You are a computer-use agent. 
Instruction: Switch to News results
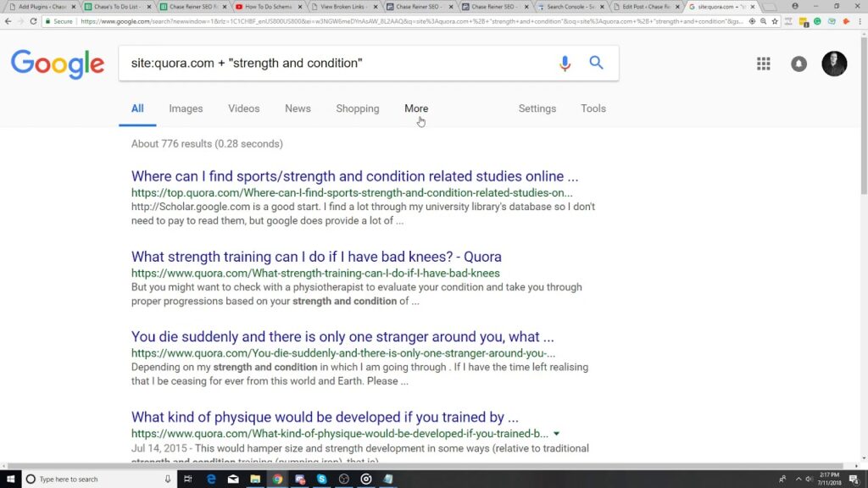point(298,108)
